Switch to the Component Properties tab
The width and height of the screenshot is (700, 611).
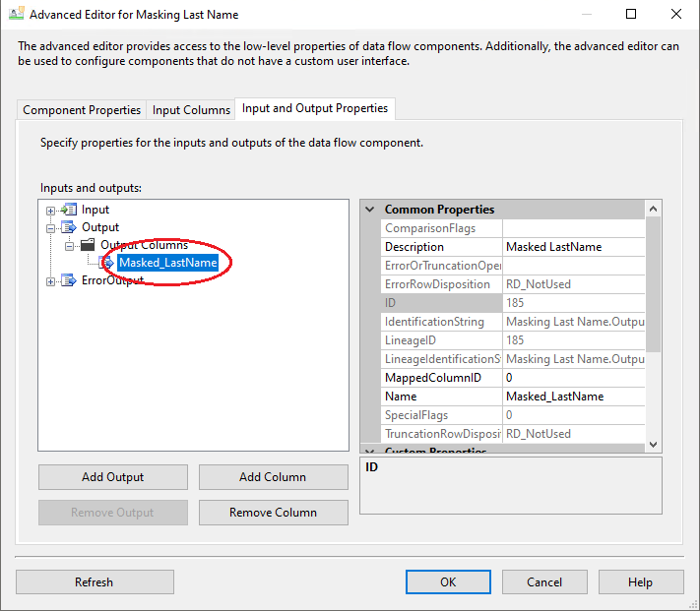[82, 110]
